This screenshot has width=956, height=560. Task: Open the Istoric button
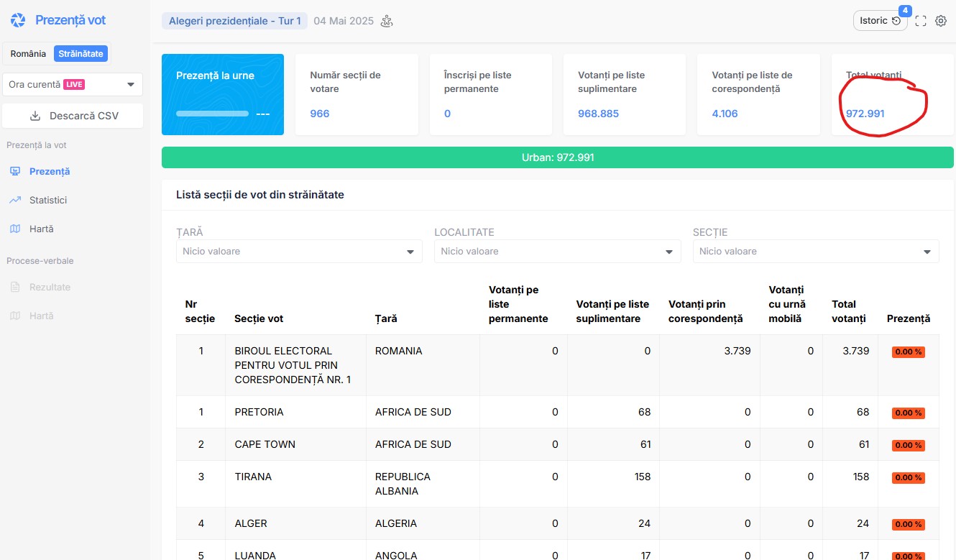tap(880, 21)
